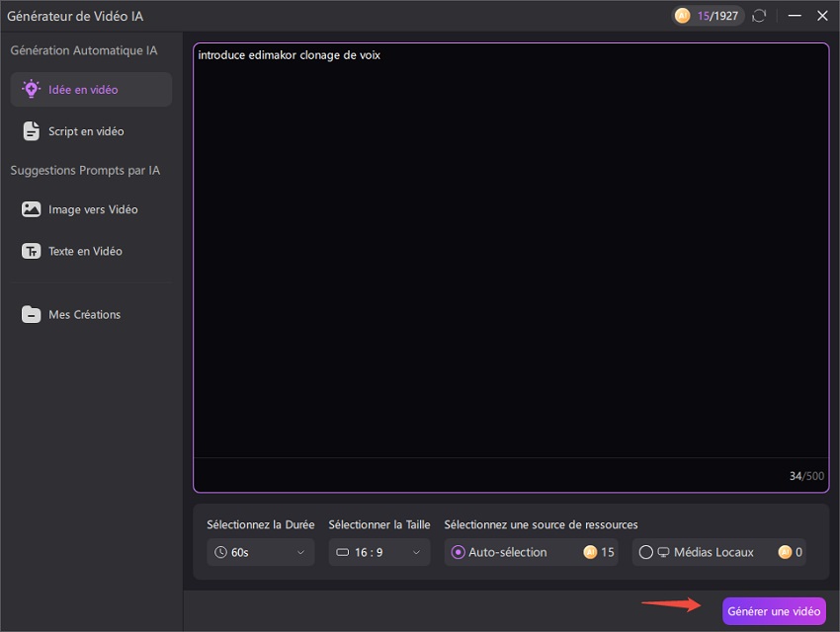This screenshot has width=840, height=632.
Task: Switch to Script en vidéo mode
Action: click(x=91, y=131)
